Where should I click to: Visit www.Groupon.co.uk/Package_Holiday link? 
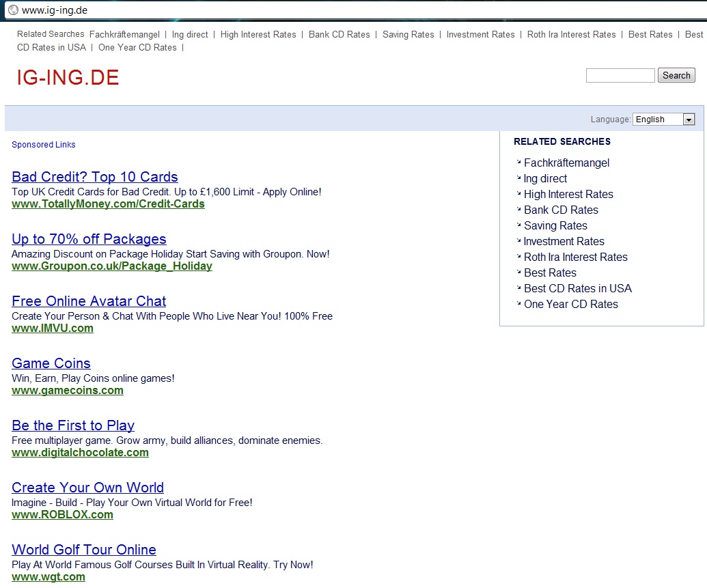pos(112,266)
